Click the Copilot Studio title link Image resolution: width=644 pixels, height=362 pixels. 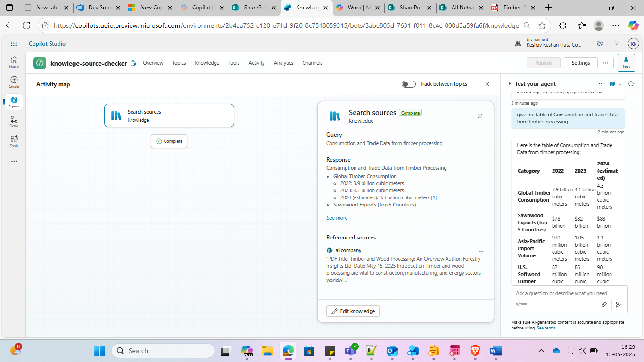tap(47, 43)
